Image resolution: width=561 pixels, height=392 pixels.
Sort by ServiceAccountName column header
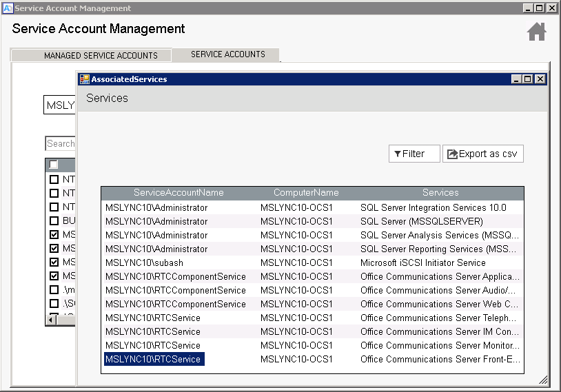point(178,193)
